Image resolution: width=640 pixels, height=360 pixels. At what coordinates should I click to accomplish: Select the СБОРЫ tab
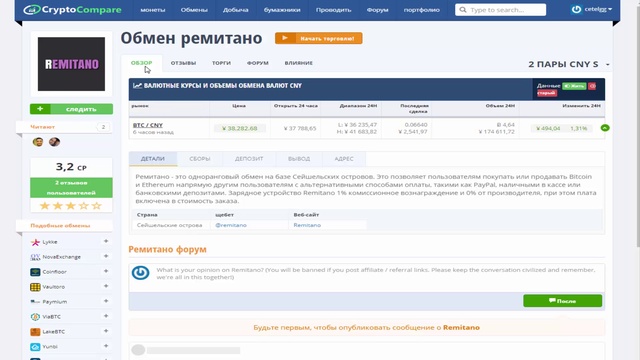(x=200, y=159)
